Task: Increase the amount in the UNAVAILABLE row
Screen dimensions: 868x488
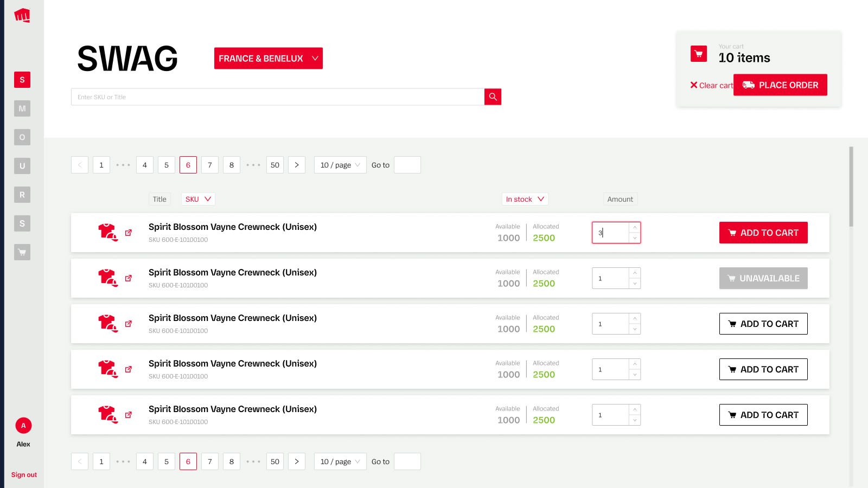Action: [635, 273]
